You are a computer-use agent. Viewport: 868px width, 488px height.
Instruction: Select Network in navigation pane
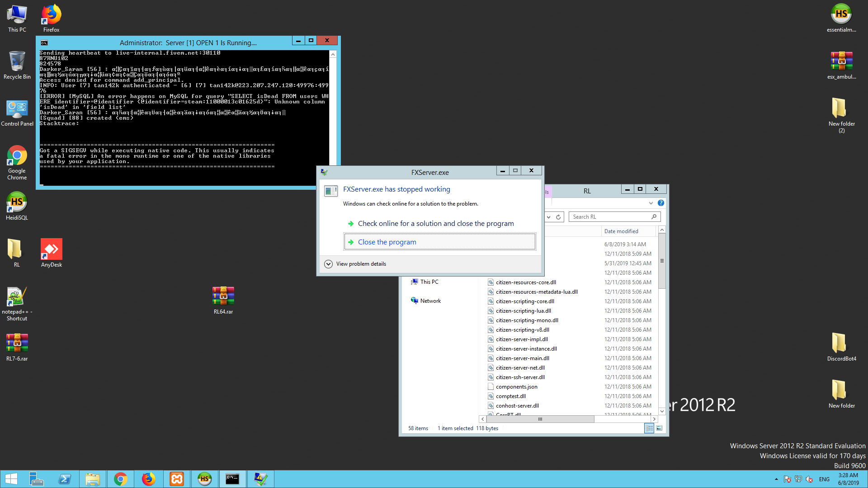430,301
